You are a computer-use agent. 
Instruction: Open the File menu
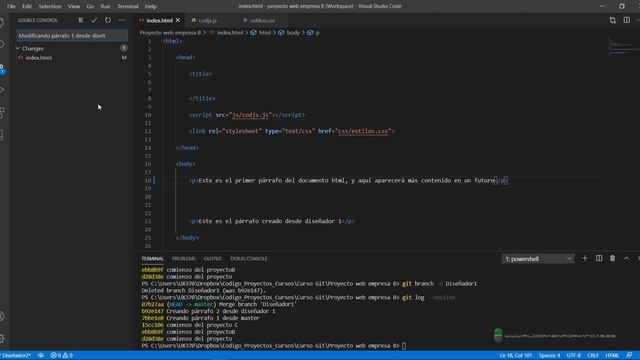[11, 6]
